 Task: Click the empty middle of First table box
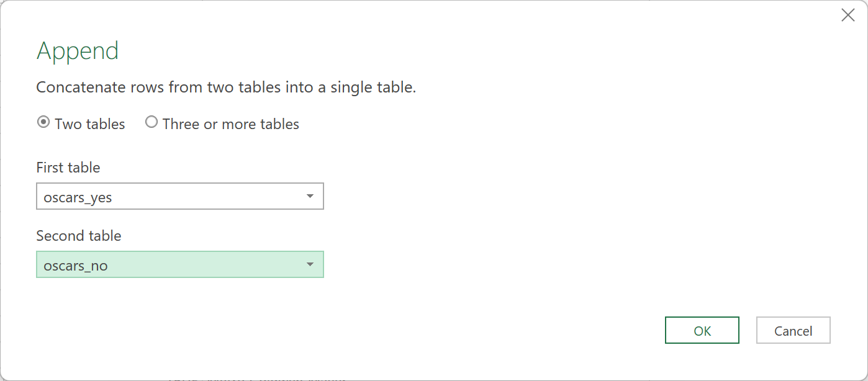(205, 197)
